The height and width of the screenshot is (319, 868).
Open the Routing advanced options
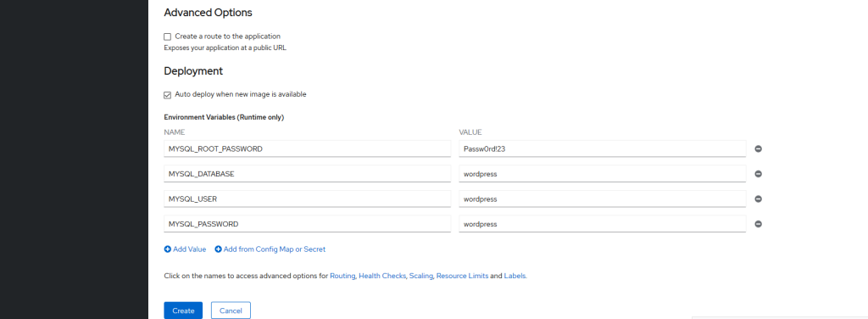pyautogui.click(x=342, y=275)
